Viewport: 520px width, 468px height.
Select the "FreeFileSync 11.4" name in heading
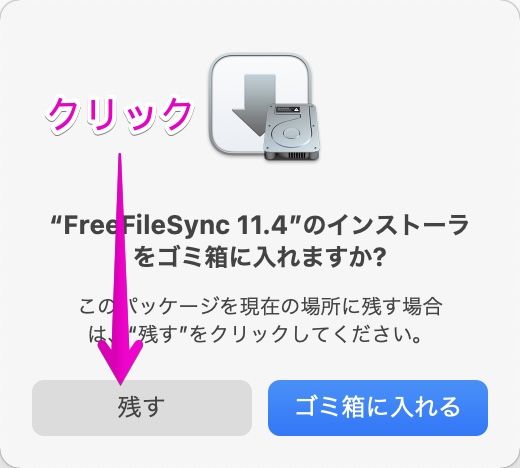[169, 225]
